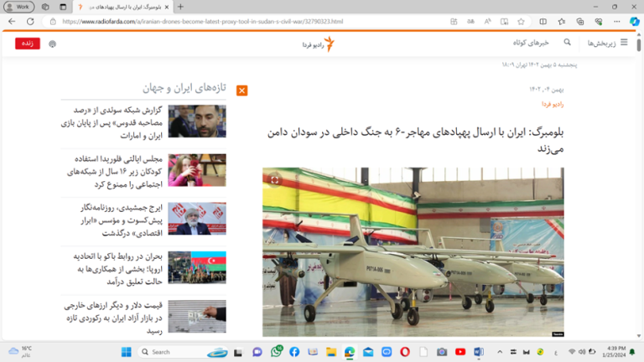The image size is (644, 362).
Task: Click the red زنده live button
Action: [x=27, y=44]
